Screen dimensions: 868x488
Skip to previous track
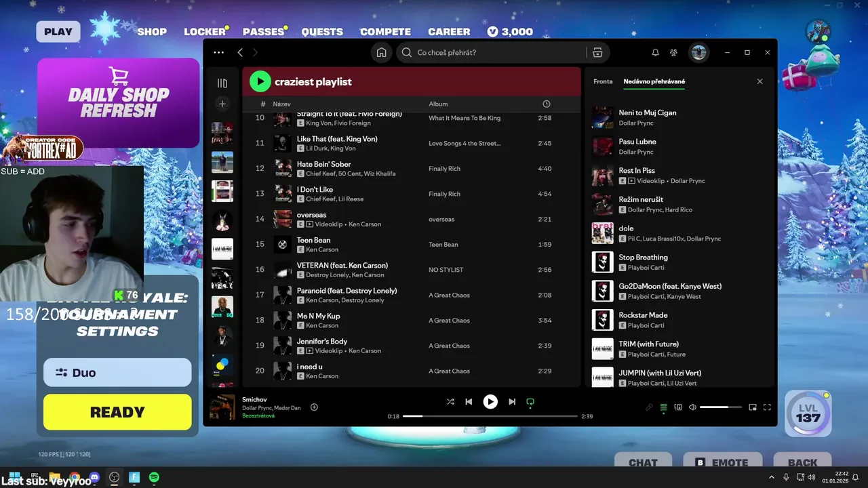[x=469, y=401]
